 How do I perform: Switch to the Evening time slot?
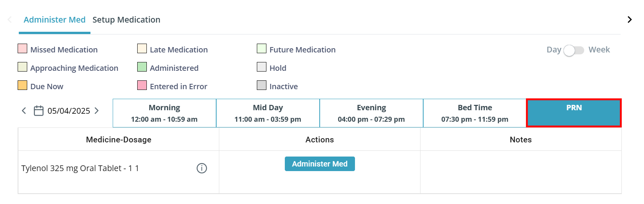(x=371, y=113)
